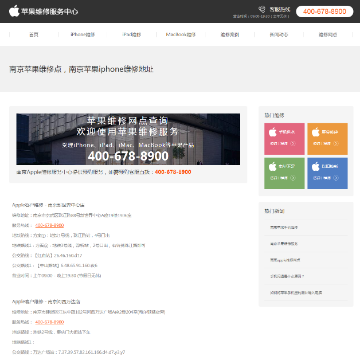Click the Apple icon on the orange card
360x360 pixels.
click(x=316, y=132)
